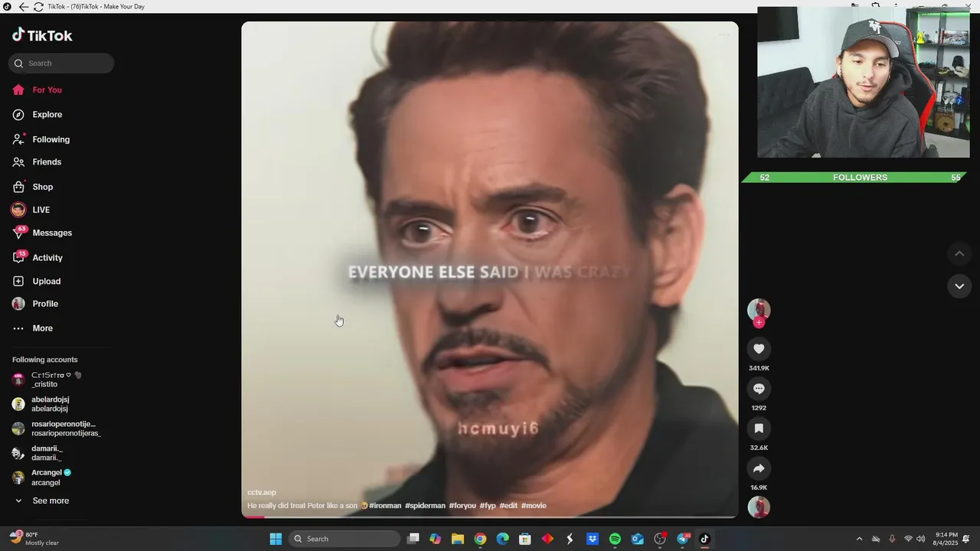
Task: Seek using the video progress bar
Action: pyautogui.click(x=490, y=517)
